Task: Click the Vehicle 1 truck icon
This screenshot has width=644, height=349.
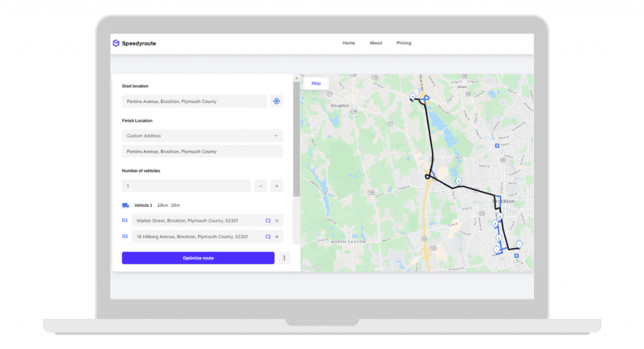Action: pos(126,205)
